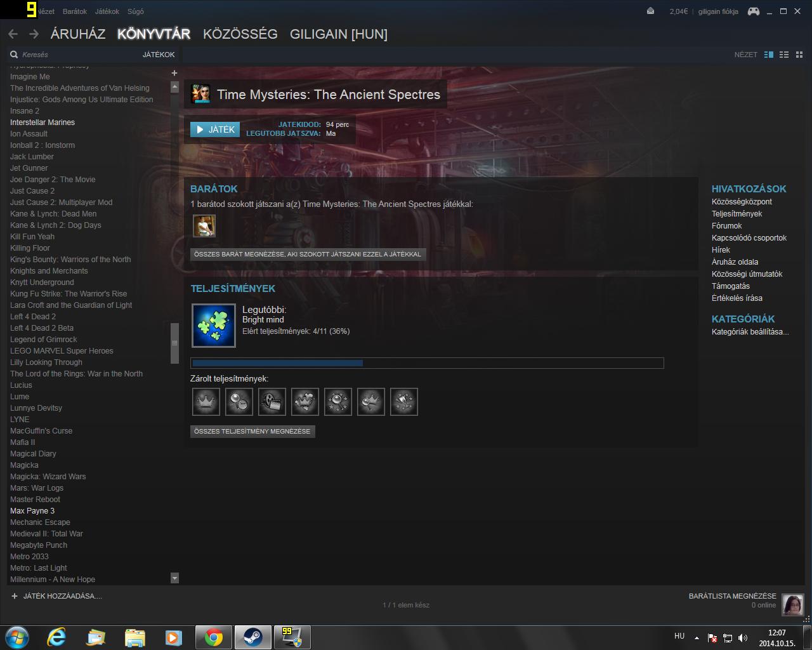The image size is (812, 650).
Task: Go to the ÁRUHÁZ tab
Action: tap(78, 34)
